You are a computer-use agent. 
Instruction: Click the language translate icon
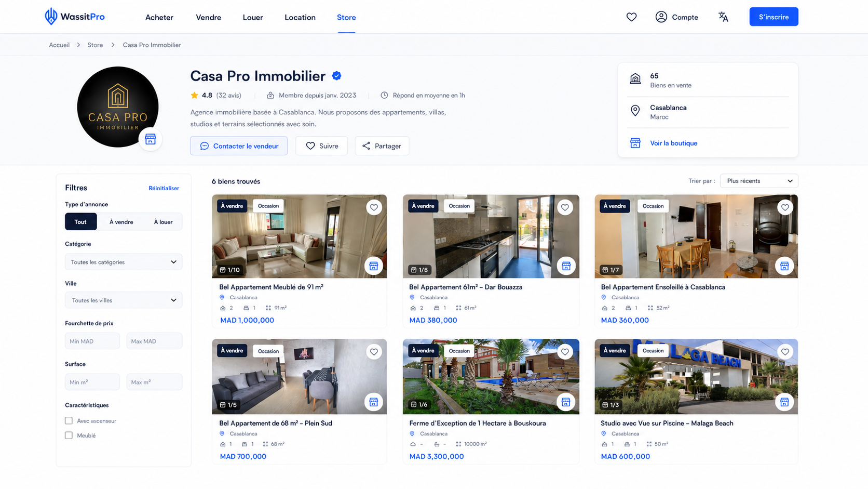tap(723, 17)
